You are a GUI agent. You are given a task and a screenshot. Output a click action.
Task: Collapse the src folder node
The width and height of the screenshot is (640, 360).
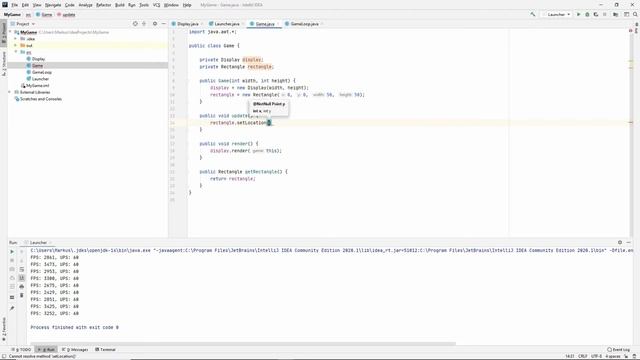[16, 52]
